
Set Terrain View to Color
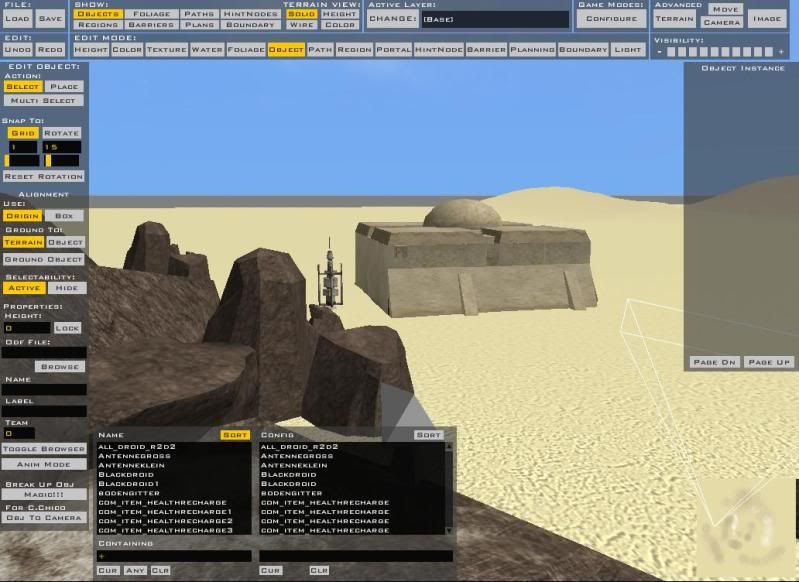[x=339, y=24]
